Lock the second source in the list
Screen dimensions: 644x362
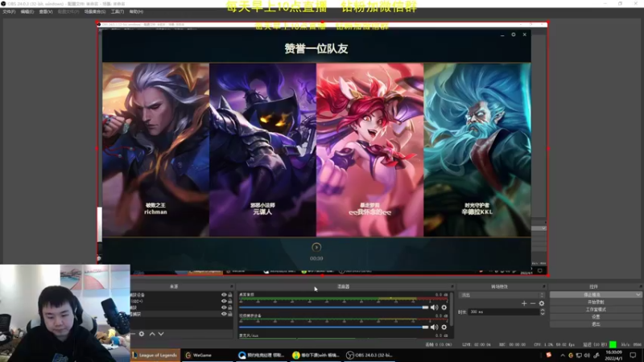click(230, 301)
